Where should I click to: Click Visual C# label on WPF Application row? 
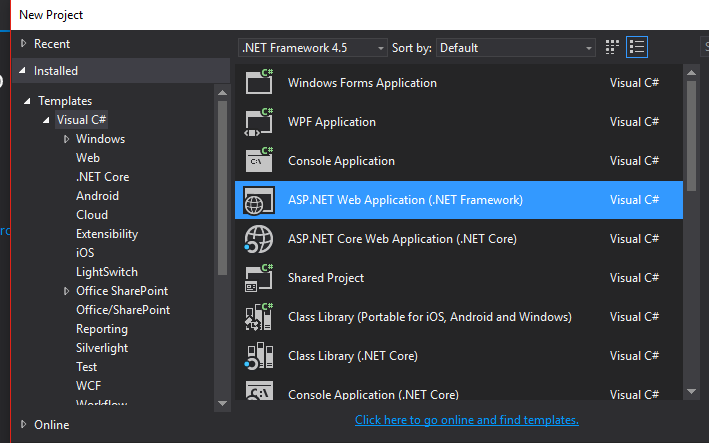[634, 122]
